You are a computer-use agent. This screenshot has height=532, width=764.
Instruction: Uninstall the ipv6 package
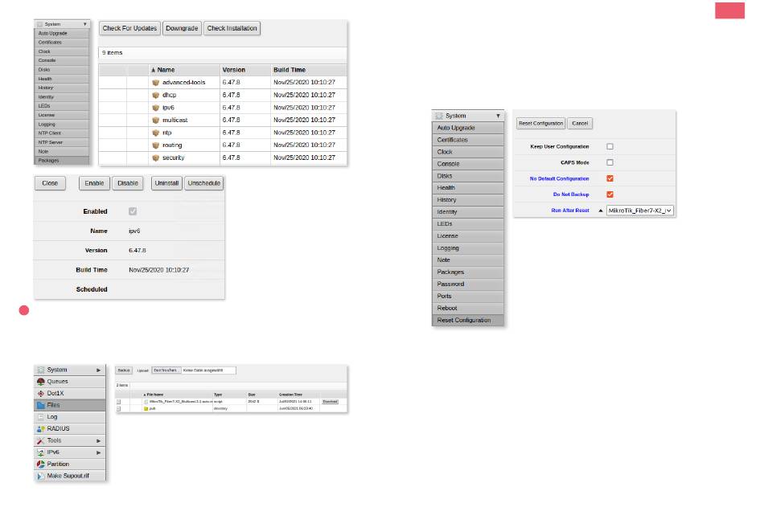[x=166, y=183]
